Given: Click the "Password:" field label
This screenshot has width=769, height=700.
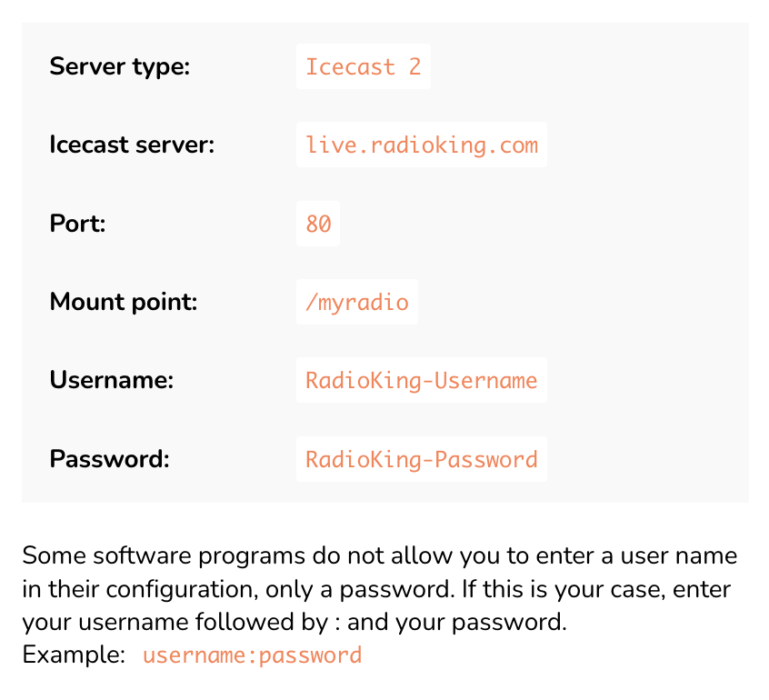Looking at the screenshot, I should (x=109, y=459).
